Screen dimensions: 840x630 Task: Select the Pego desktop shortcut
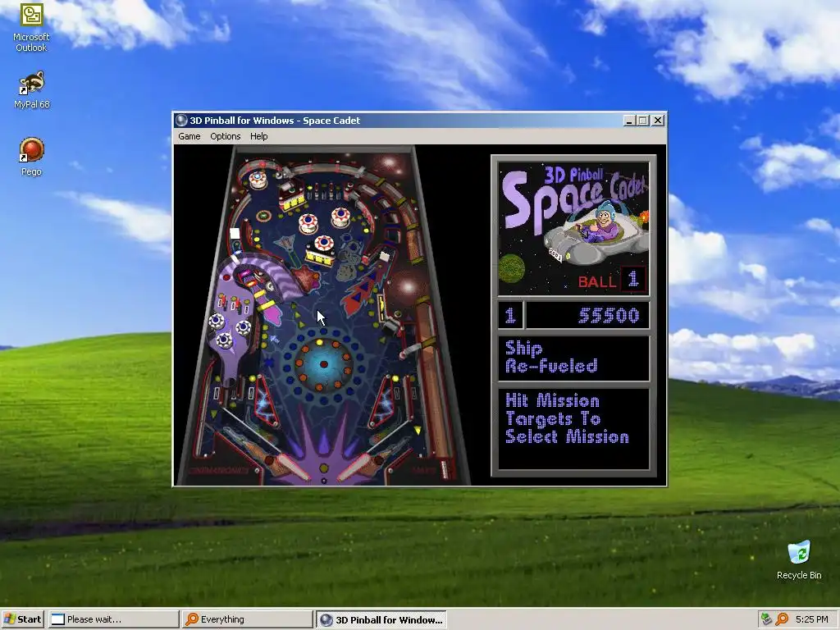pos(32,157)
